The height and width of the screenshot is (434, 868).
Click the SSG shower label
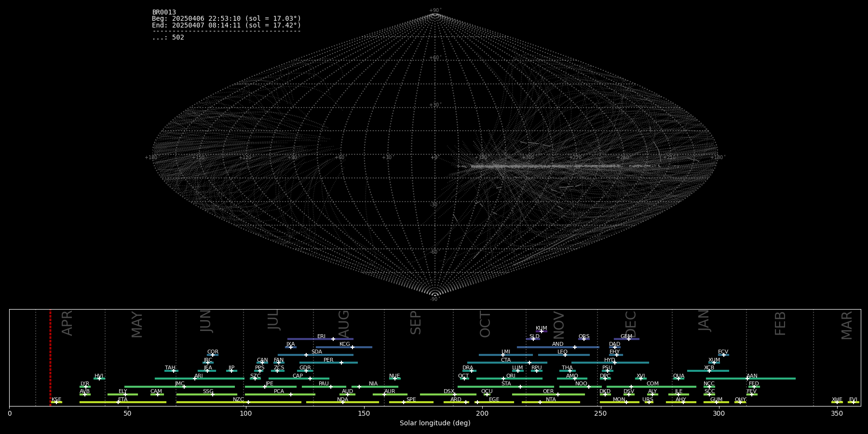[208, 392]
